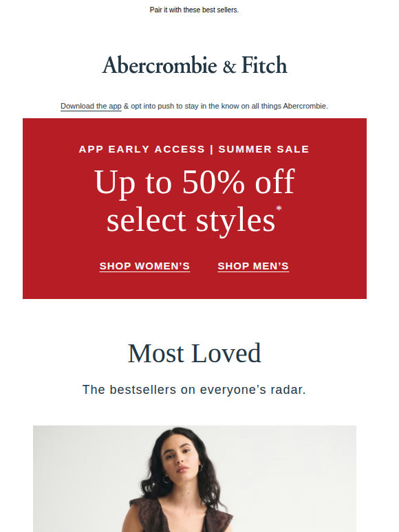Image resolution: width=399 pixels, height=532 pixels.
Task: Click the Up to 50% off headline
Action: pos(195,183)
